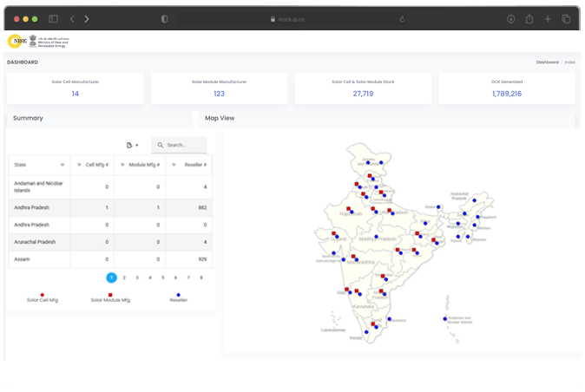Show the tab overview icon
The image size is (585, 392).
tap(566, 19)
